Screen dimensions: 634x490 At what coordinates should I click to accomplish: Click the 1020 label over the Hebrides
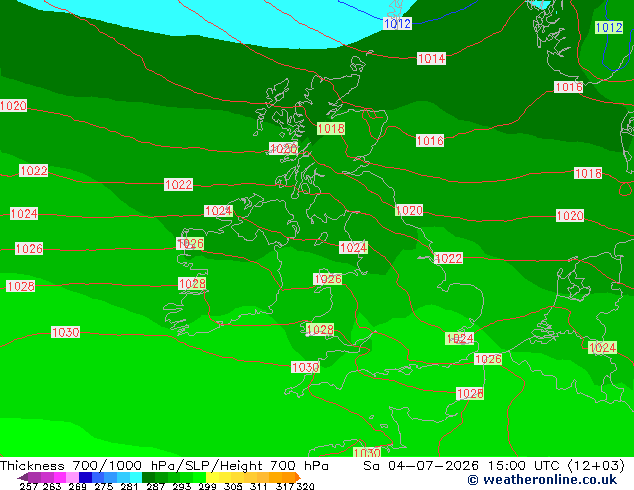(x=283, y=148)
